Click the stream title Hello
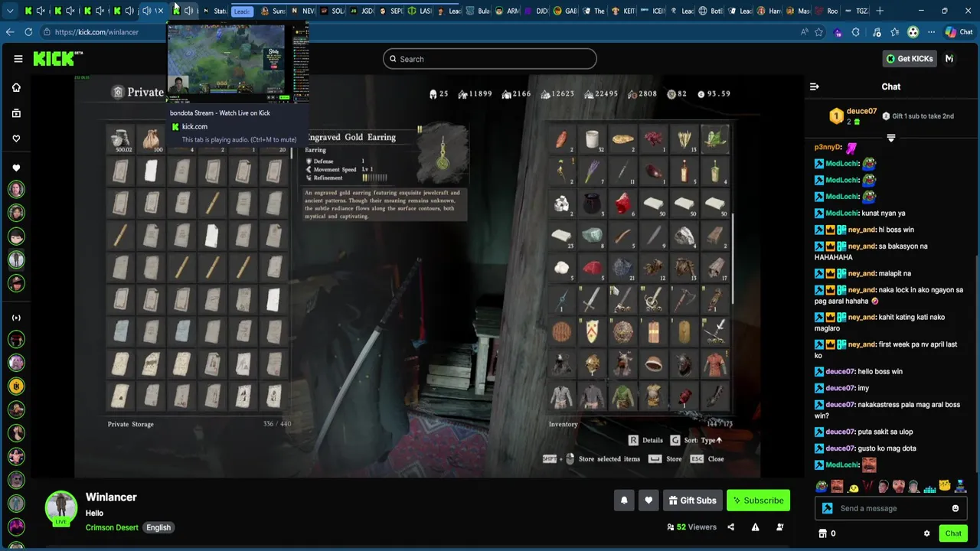980x551 pixels. [x=94, y=513]
